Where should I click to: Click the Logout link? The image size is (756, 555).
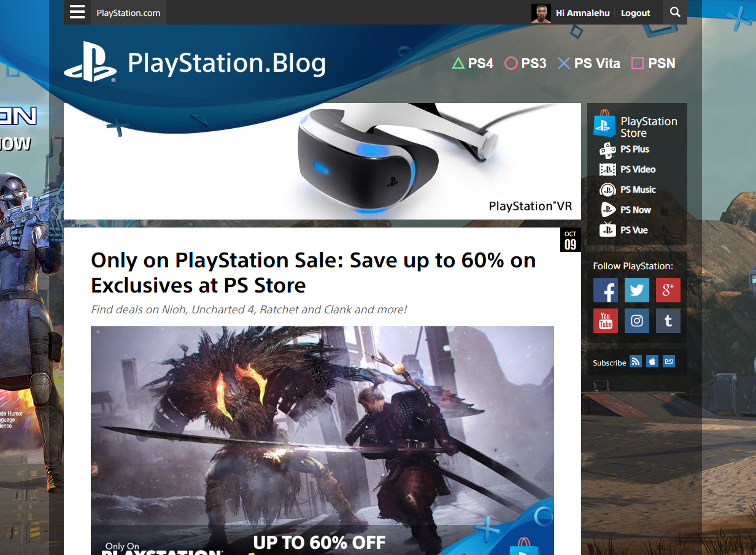(x=635, y=13)
